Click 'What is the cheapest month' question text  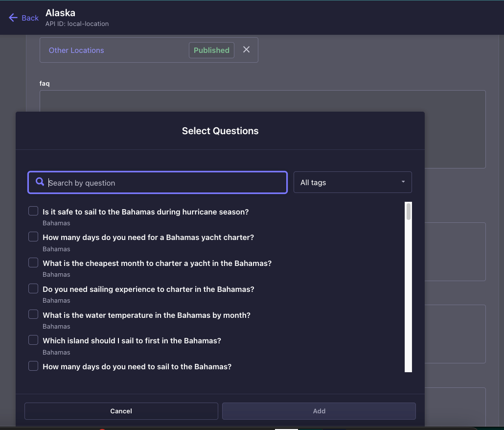[157, 263]
